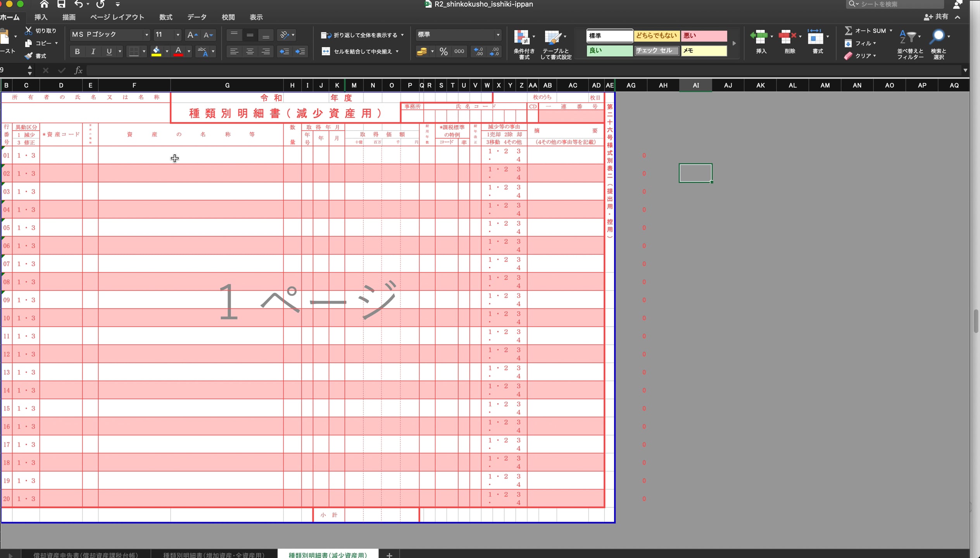
Task: Toggle underline formatting
Action: pyautogui.click(x=109, y=52)
